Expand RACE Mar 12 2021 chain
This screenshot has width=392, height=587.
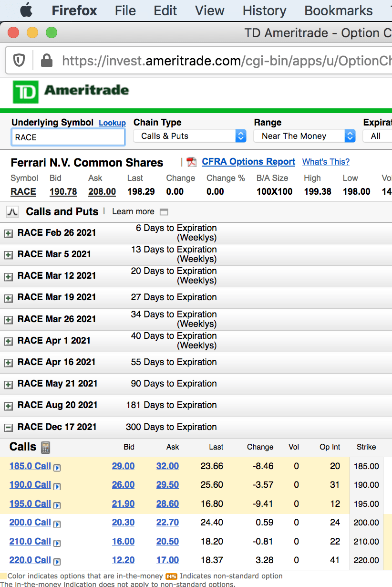[x=8, y=276]
